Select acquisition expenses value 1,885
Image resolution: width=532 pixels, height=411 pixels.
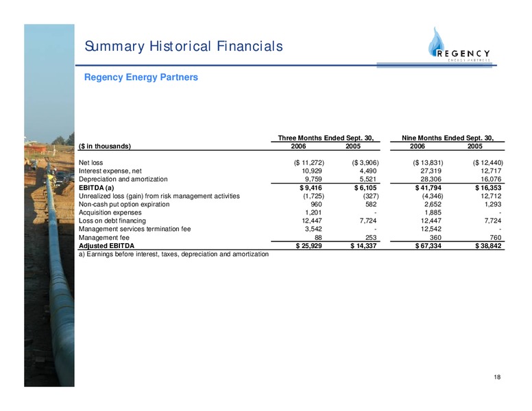433,212
